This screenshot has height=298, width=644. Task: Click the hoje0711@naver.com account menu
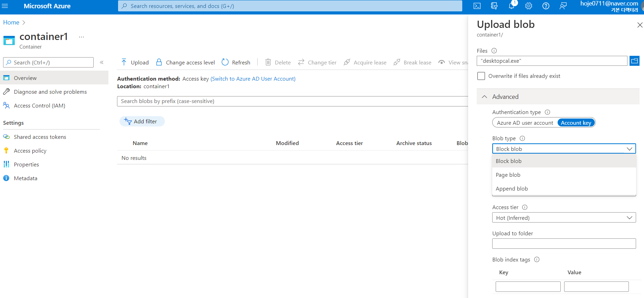click(609, 6)
